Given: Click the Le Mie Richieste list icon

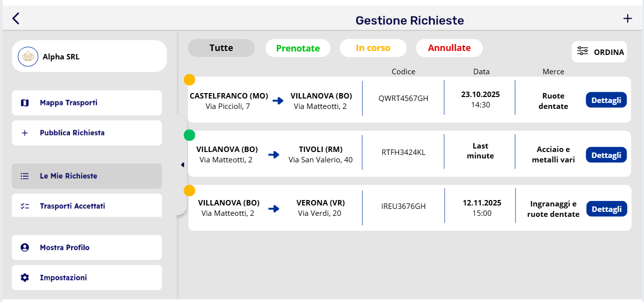Looking at the screenshot, I should coord(25,176).
